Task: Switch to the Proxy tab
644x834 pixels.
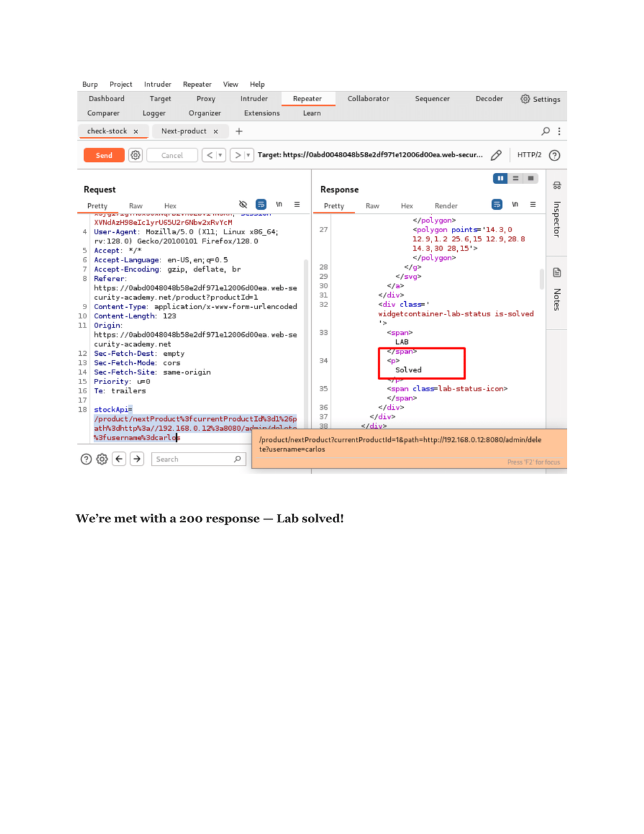Action: point(206,99)
